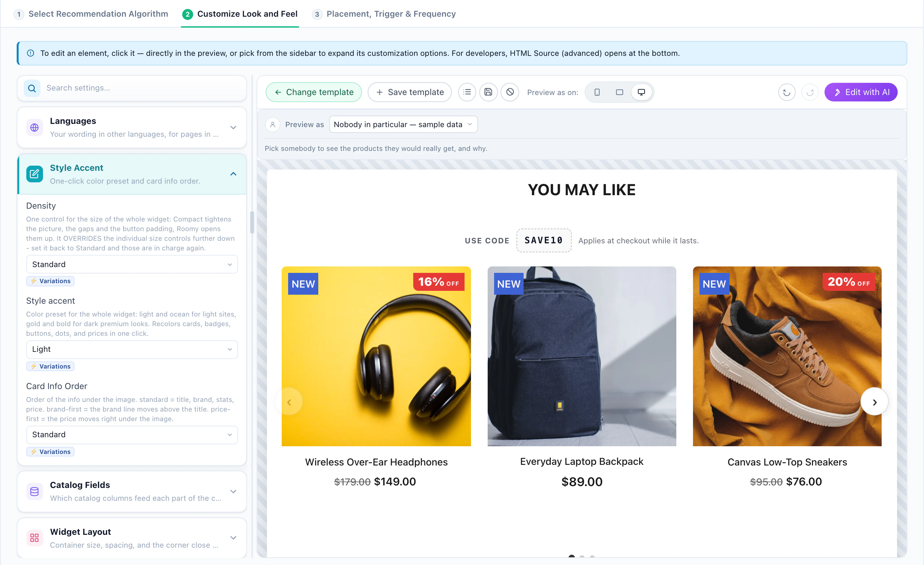Screen dimensions: 924x565
Task: Click the Wireless Over-Ear Headphones product image
Action: coord(376,356)
